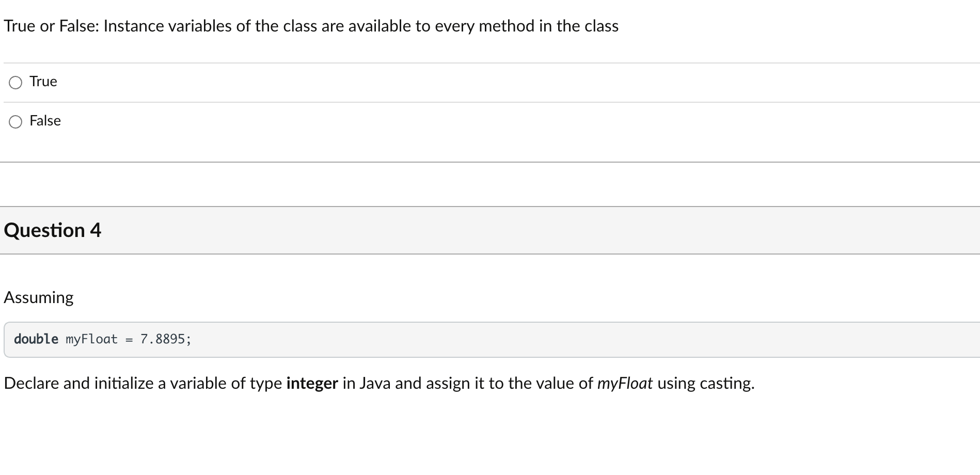Click the "False" answer label text
Image resolution: width=980 pixels, height=475 pixels.
tap(45, 121)
